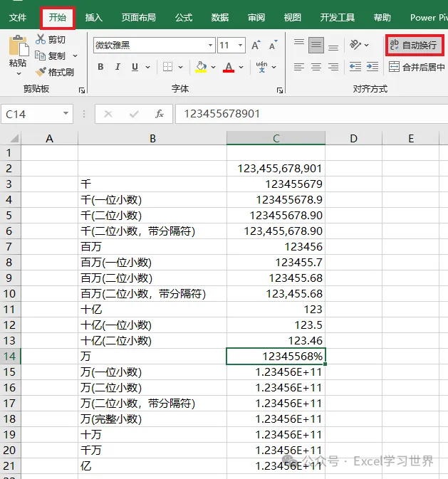Open the 公式 (Formulas) tab
448x479 pixels.
[184, 17]
